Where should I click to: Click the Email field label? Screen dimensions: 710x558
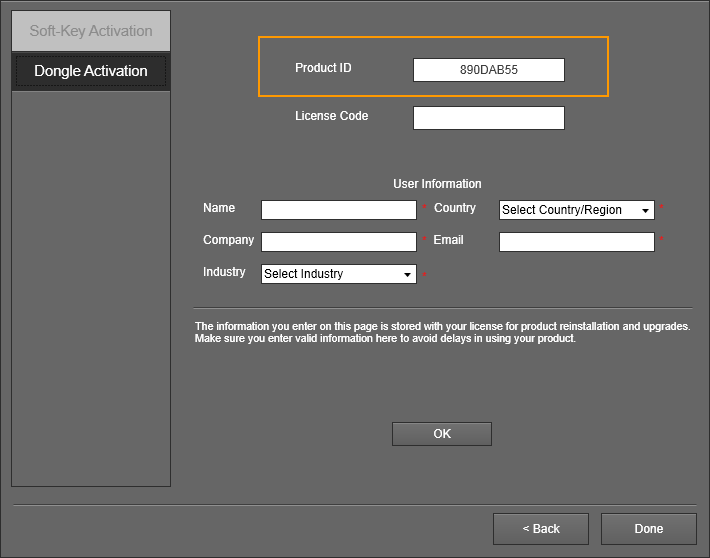point(449,240)
